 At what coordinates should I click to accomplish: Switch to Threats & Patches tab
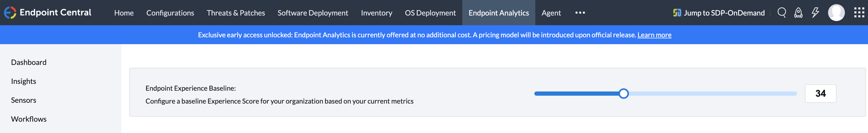pyautogui.click(x=236, y=13)
